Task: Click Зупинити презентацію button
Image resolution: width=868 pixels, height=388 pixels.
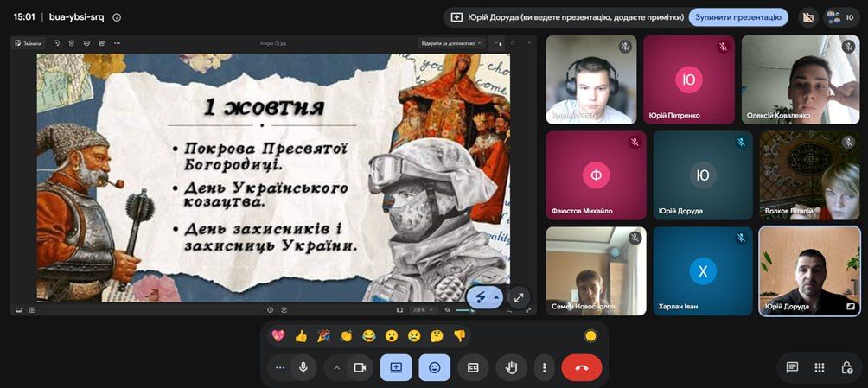Action: click(x=738, y=17)
